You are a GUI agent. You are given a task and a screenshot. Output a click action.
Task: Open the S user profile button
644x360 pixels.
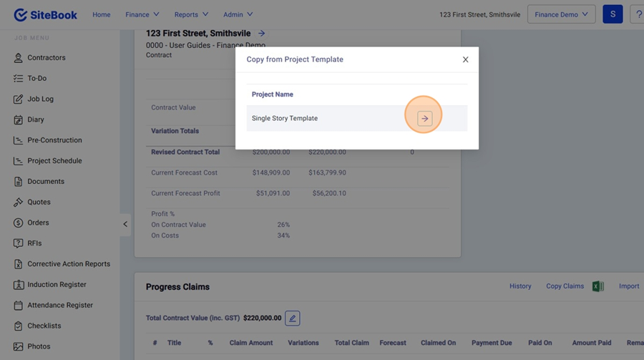tap(613, 14)
